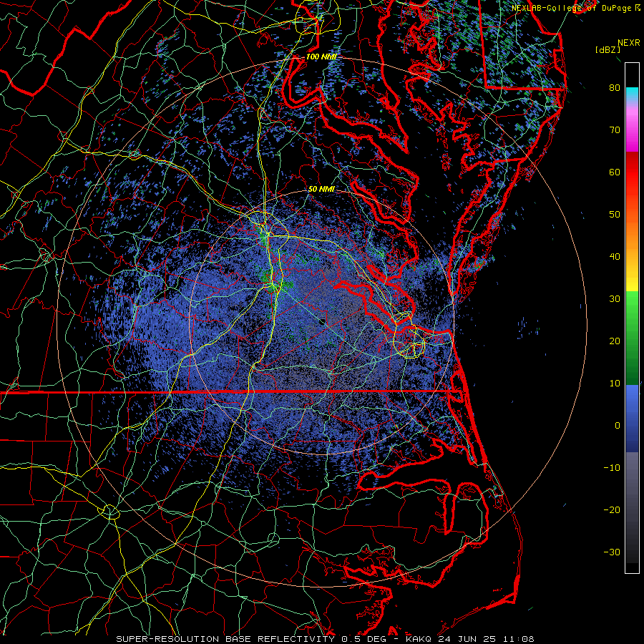Click the blue segment of the color bar

(632, 419)
